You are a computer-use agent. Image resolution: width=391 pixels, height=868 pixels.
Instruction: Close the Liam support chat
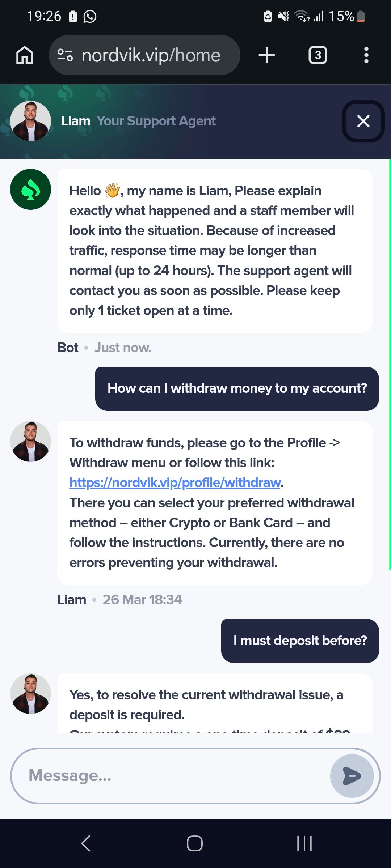point(363,121)
